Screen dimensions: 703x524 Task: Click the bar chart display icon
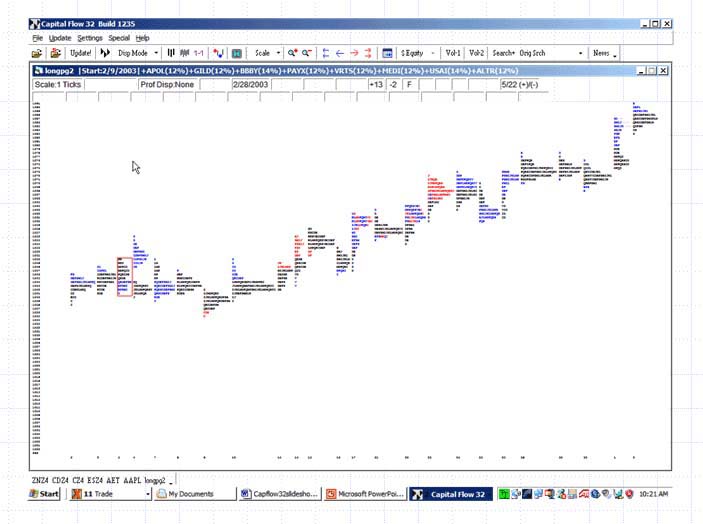pos(171,53)
